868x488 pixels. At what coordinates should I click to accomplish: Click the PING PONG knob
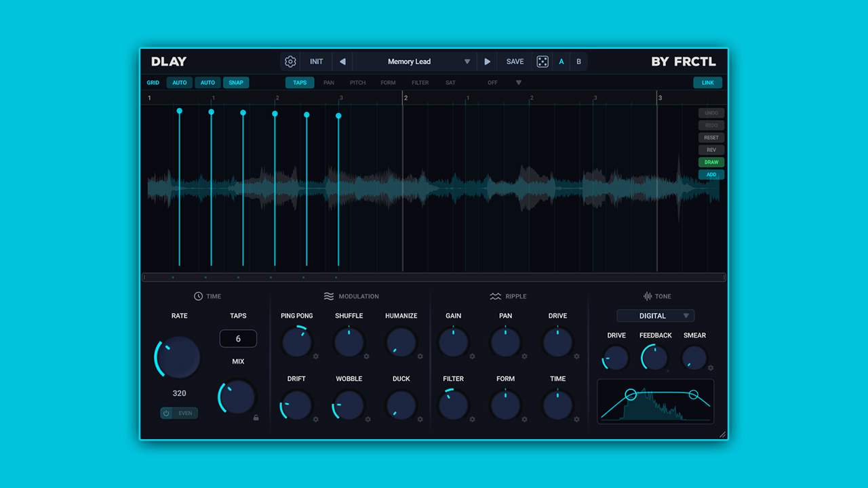[x=296, y=342]
